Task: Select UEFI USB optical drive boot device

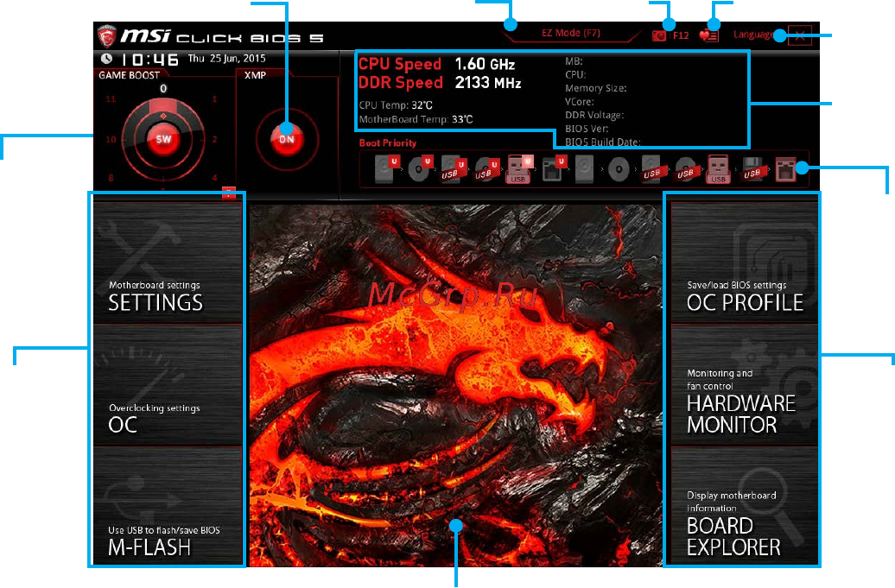Action: coord(486,170)
